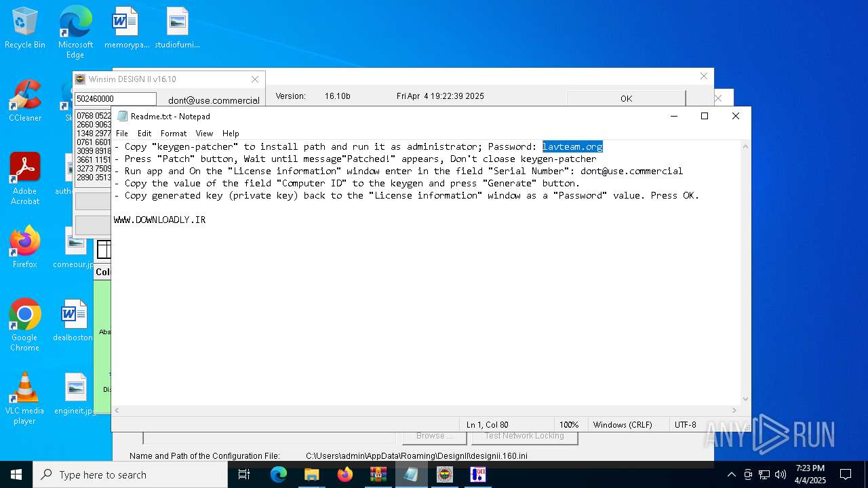The height and width of the screenshot is (488, 868).
Task: Launch the VLC media player desktop shortcut
Action: coord(25,398)
